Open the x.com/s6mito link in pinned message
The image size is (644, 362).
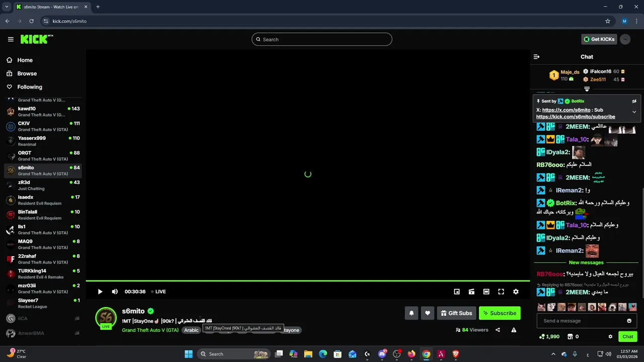pos(566,110)
